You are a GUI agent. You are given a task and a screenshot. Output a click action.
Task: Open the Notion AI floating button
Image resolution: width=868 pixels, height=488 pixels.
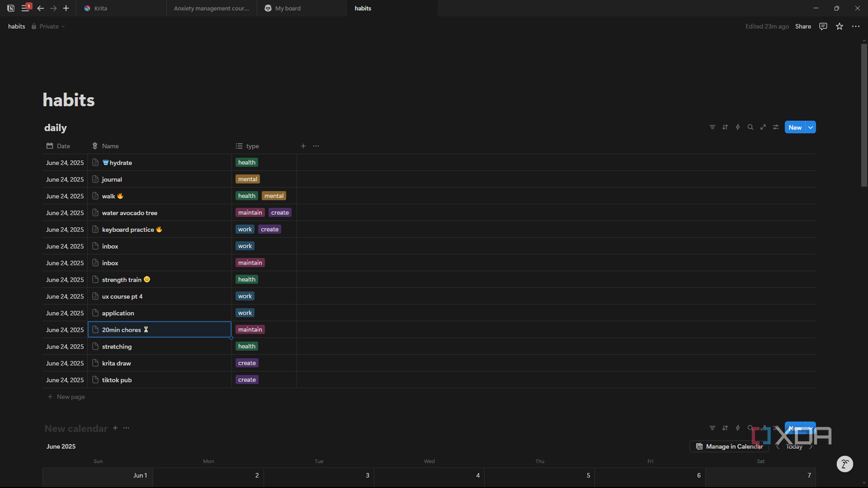click(845, 464)
